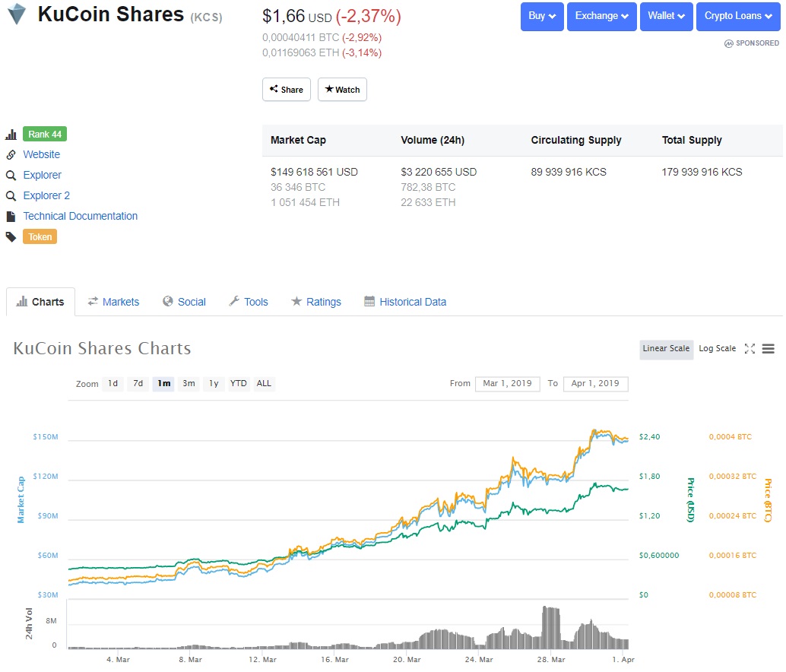The width and height of the screenshot is (786, 672).
Task: Select Log Scale for chart
Action: [718, 349]
